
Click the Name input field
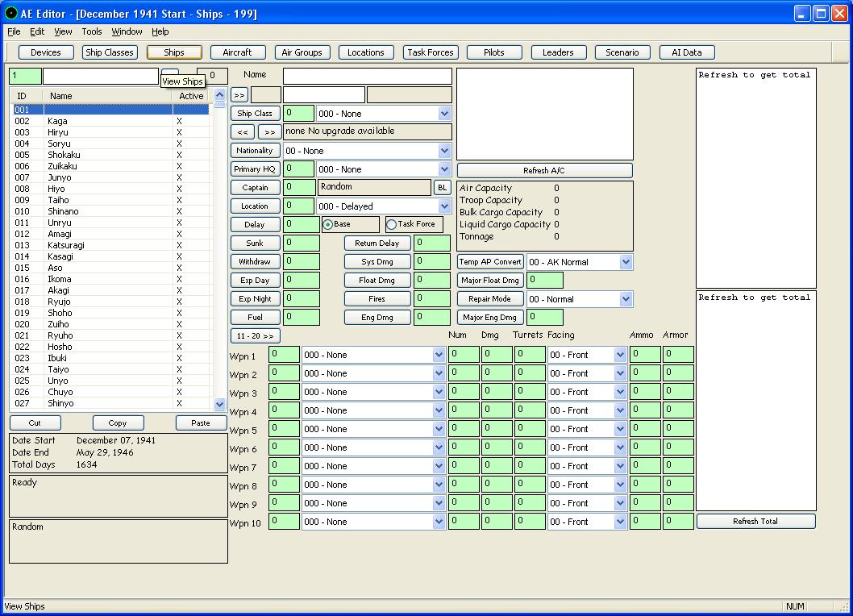pyautogui.click(x=367, y=76)
